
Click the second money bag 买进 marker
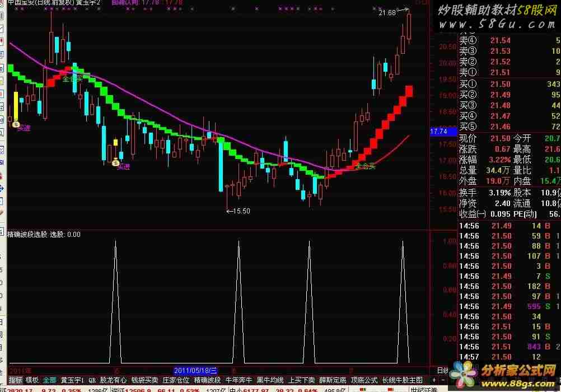[115, 162]
